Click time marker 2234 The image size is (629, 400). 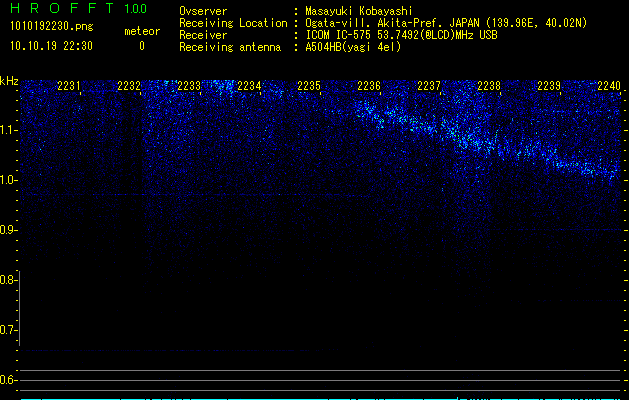[249, 85]
